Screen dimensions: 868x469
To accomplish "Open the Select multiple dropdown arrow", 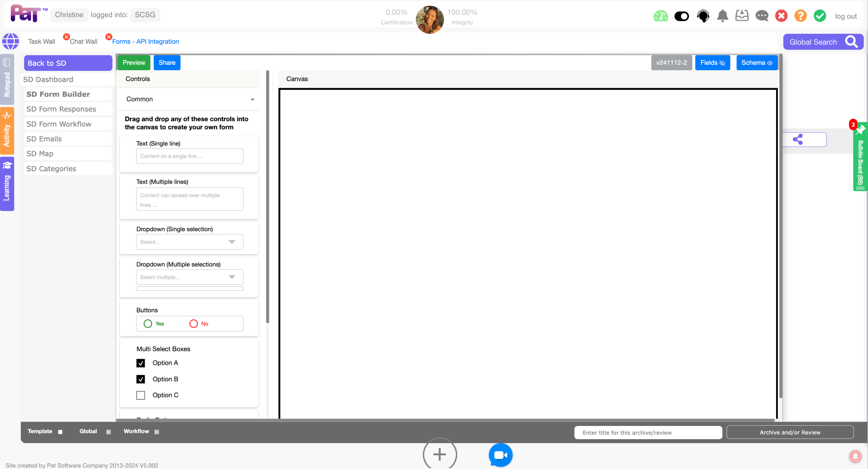I will pos(232,277).
